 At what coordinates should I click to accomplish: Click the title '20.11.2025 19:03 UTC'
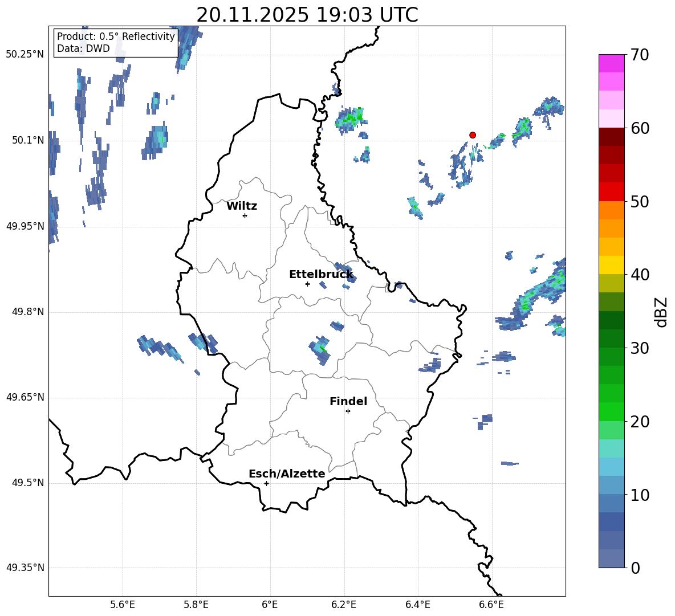[307, 15]
